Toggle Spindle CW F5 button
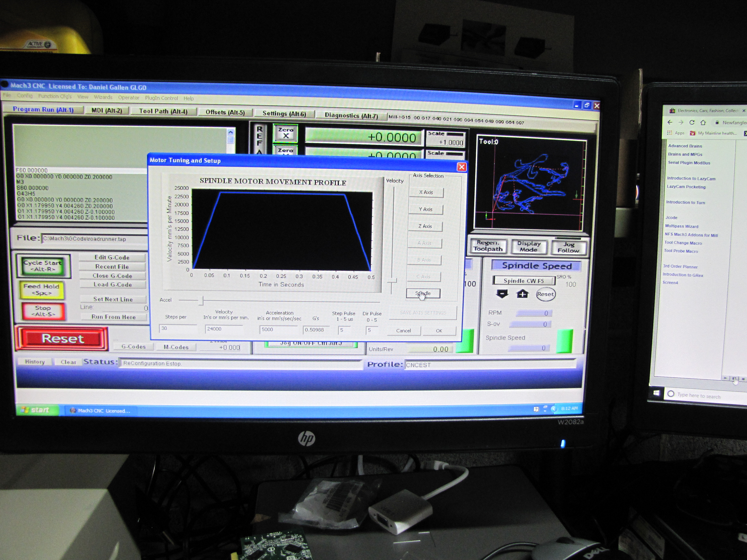The width and height of the screenshot is (747, 560). [x=523, y=281]
